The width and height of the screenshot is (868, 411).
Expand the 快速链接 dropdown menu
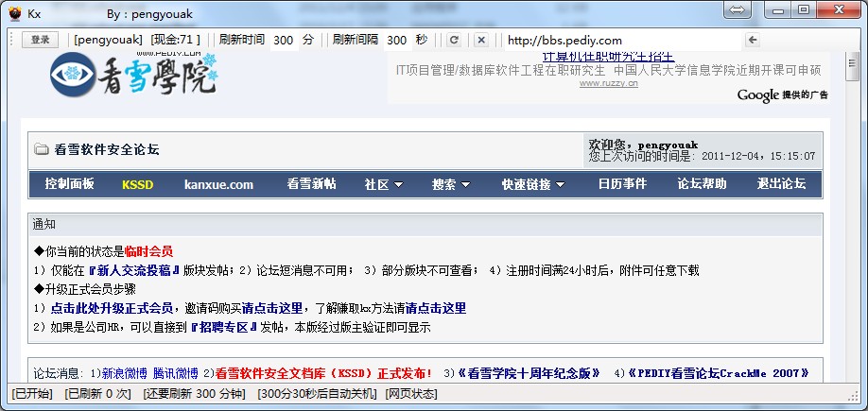[x=533, y=185]
